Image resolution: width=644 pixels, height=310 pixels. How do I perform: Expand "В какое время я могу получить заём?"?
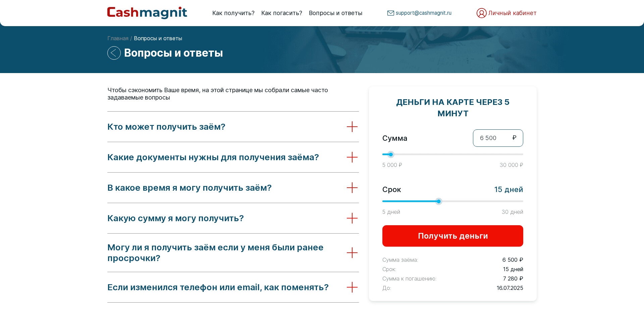point(352,188)
